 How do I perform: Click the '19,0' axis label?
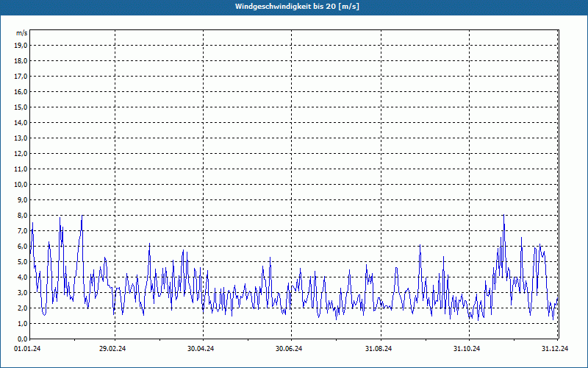tap(21, 46)
